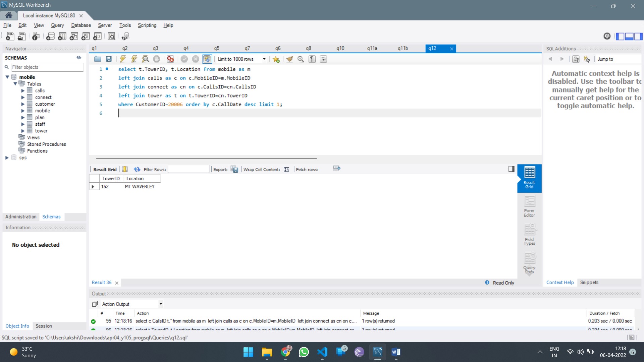Collapse the Tables node
The height and width of the screenshot is (362, 644).
tap(15, 84)
